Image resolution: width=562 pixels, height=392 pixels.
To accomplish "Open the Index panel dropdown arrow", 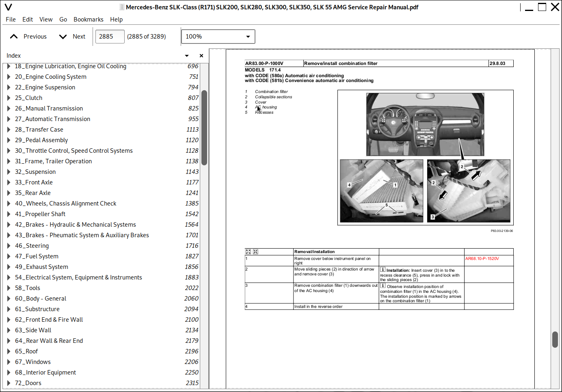I will [x=187, y=56].
